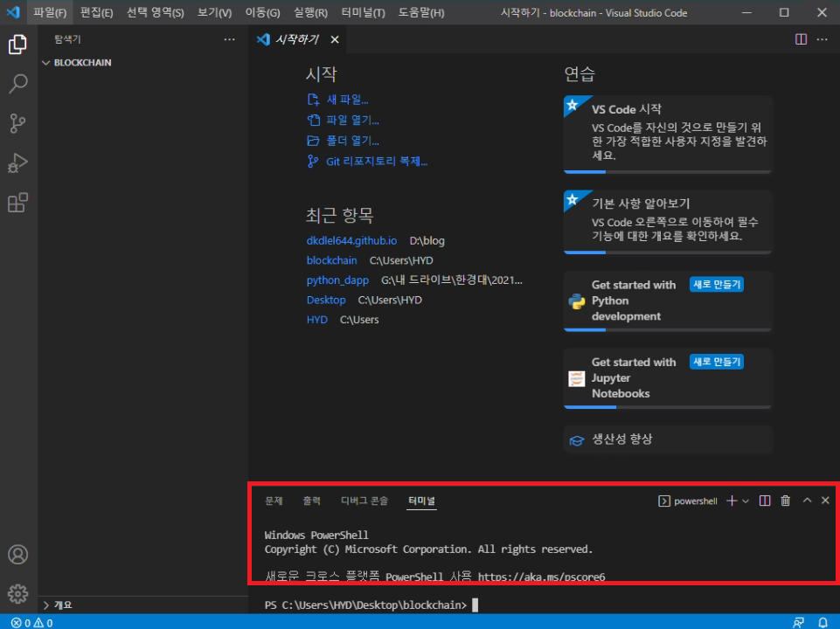
Task: Open the Explorer view in activity bar
Action: point(17,44)
